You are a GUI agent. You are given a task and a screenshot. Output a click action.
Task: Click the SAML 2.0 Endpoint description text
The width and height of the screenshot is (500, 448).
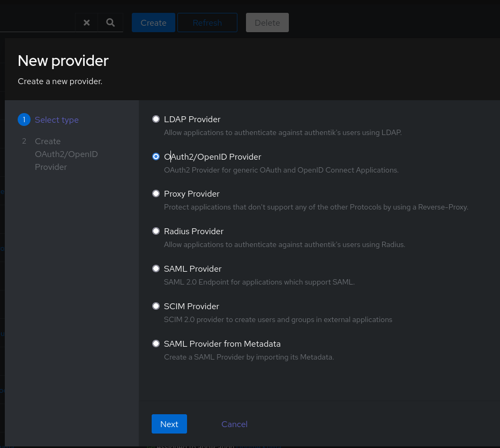[x=259, y=282]
